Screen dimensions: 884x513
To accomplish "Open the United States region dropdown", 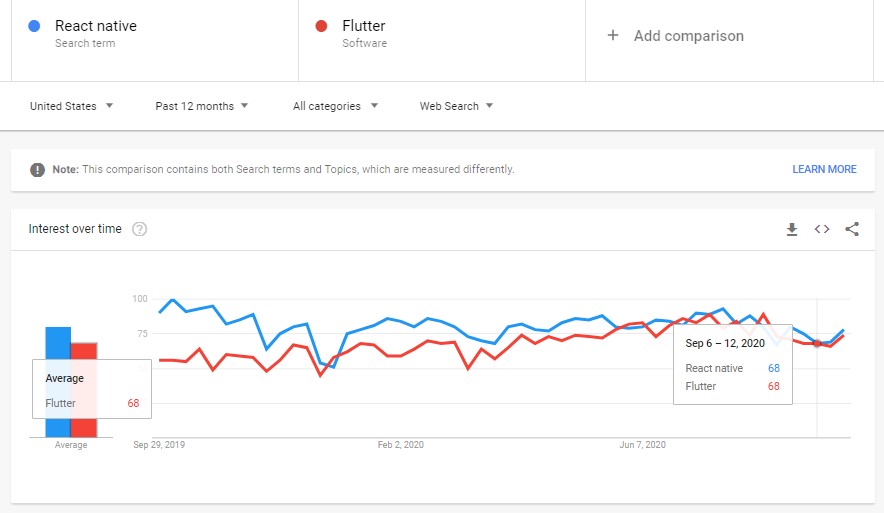I will 72,106.
